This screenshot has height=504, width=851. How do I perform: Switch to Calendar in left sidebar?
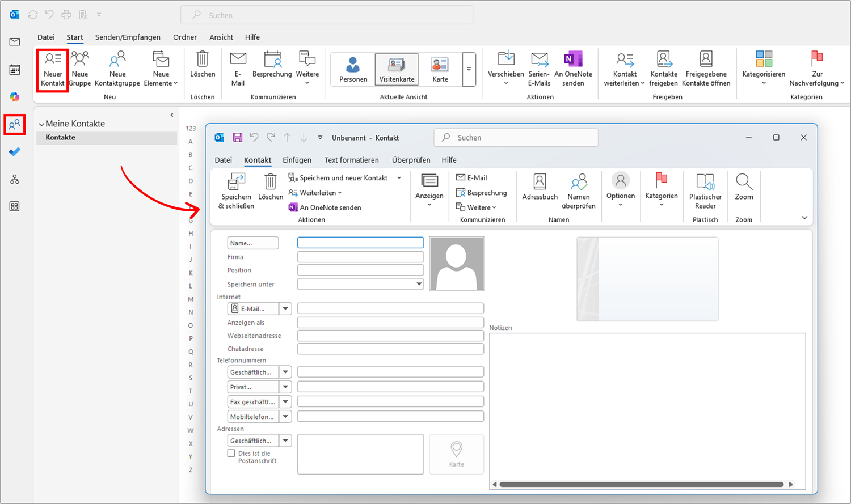coord(15,70)
